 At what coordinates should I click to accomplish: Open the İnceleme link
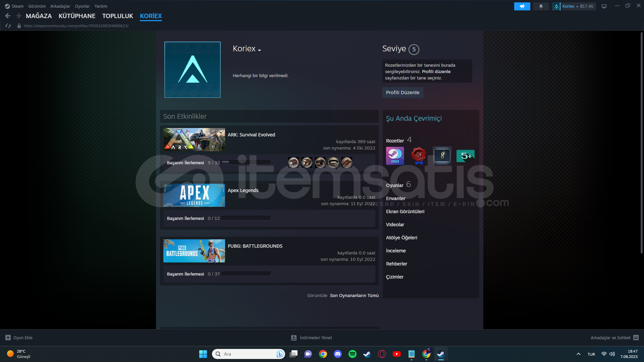pyautogui.click(x=396, y=251)
